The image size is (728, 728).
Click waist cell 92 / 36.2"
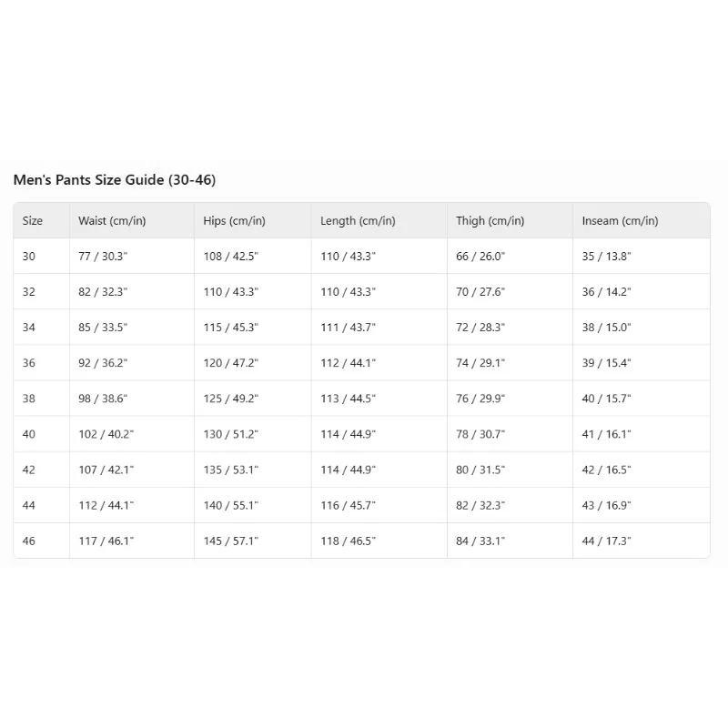point(103,363)
